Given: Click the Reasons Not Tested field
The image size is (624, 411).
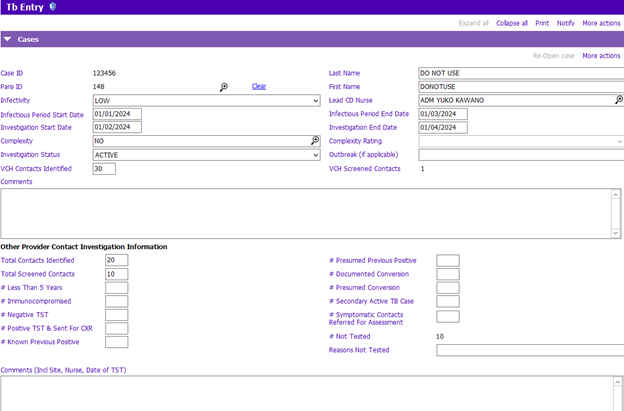Looking at the screenshot, I should 530,350.
